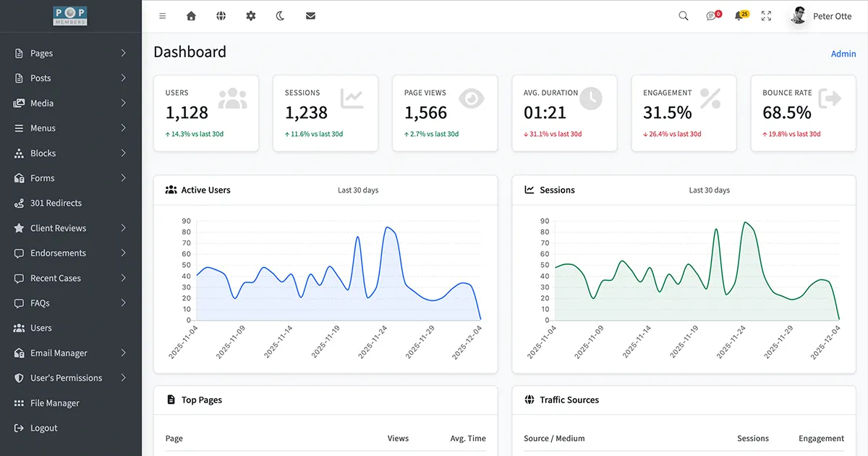Expand the Menus chevron
The width and height of the screenshot is (868, 456).
point(124,128)
